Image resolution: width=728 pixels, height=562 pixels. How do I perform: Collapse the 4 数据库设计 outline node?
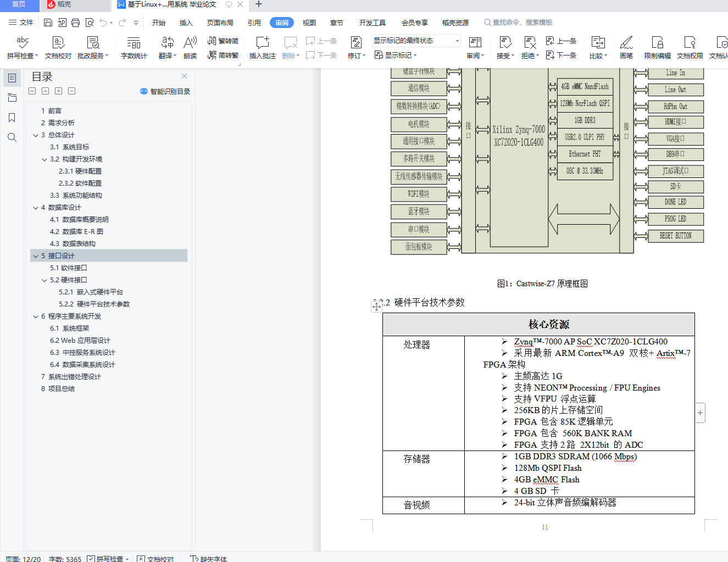pyautogui.click(x=36, y=208)
